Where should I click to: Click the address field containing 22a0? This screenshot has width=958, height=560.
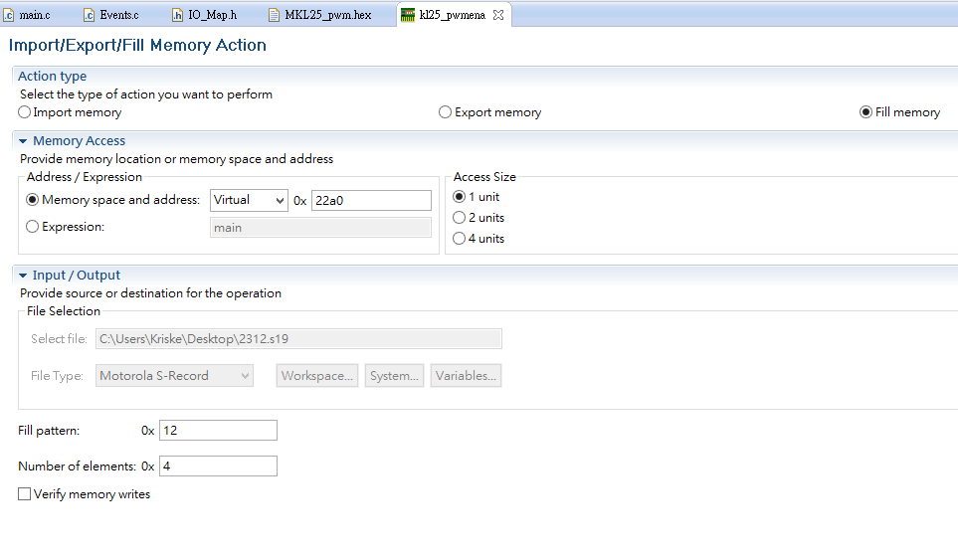coord(371,200)
